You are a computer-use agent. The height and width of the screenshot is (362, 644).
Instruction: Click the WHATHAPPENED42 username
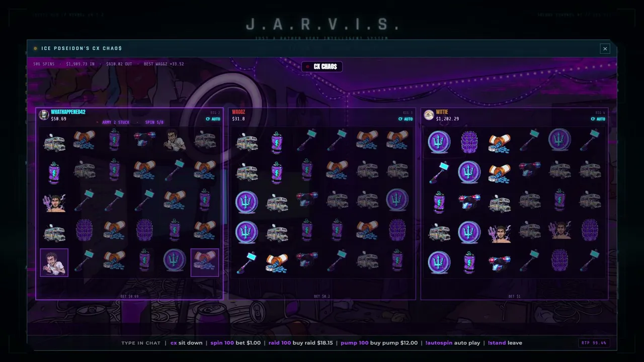tap(68, 112)
